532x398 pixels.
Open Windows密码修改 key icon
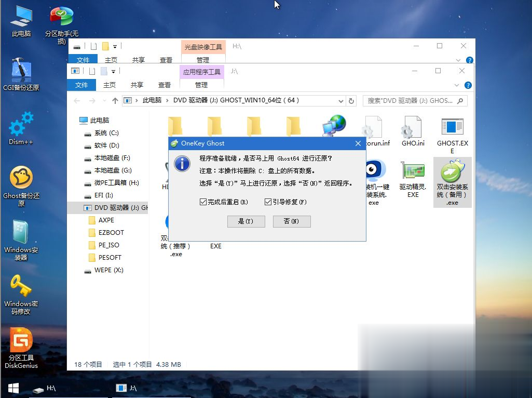coord(21,295)
